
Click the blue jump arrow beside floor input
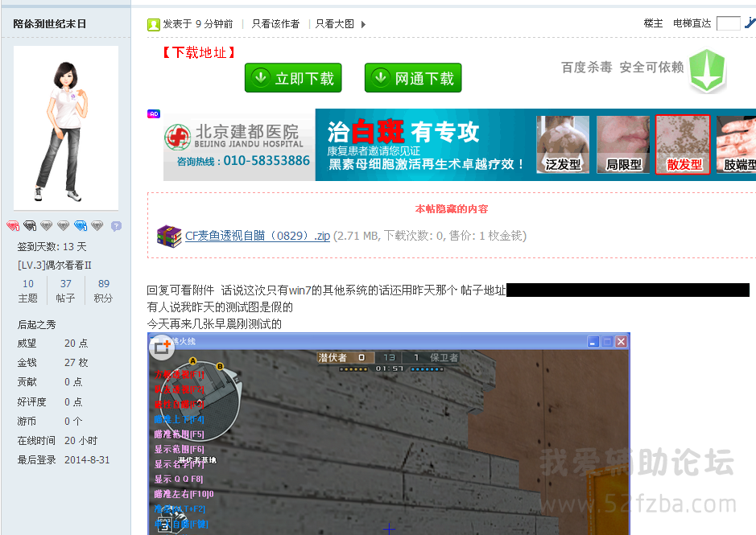750,23
